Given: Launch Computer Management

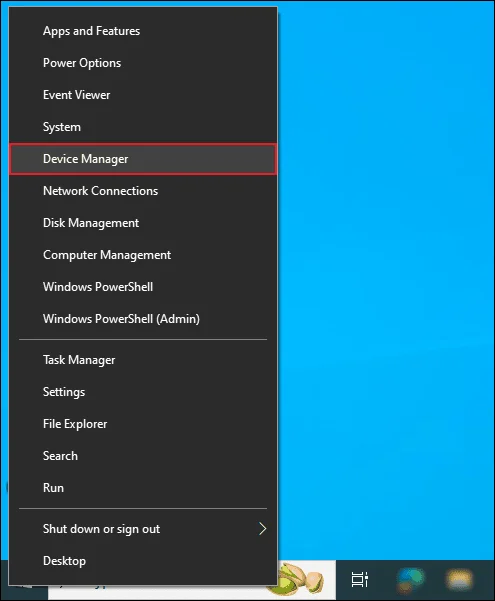Looking at the screenshot, I should tap(143, 255).
